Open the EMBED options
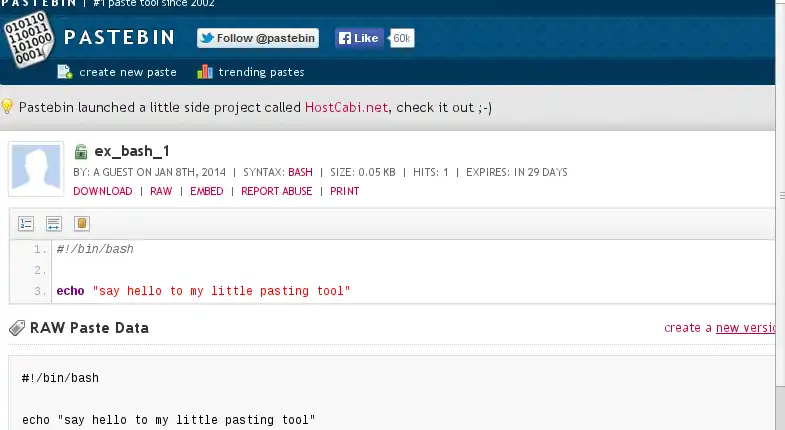The height and width of the screenshot is (430, 785). coord(207,191)
